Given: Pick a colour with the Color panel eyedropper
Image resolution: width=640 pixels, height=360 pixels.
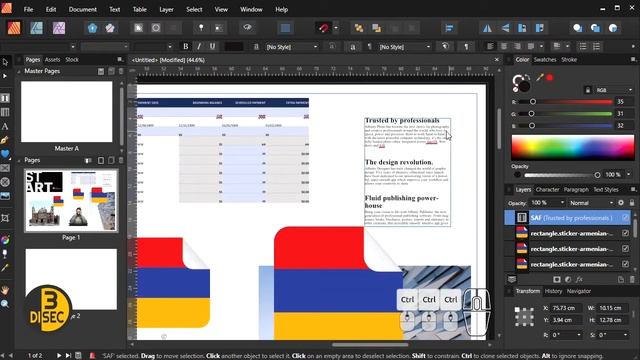Looking at the screenshot, I should pyautogui.click(x=540, y=78).
